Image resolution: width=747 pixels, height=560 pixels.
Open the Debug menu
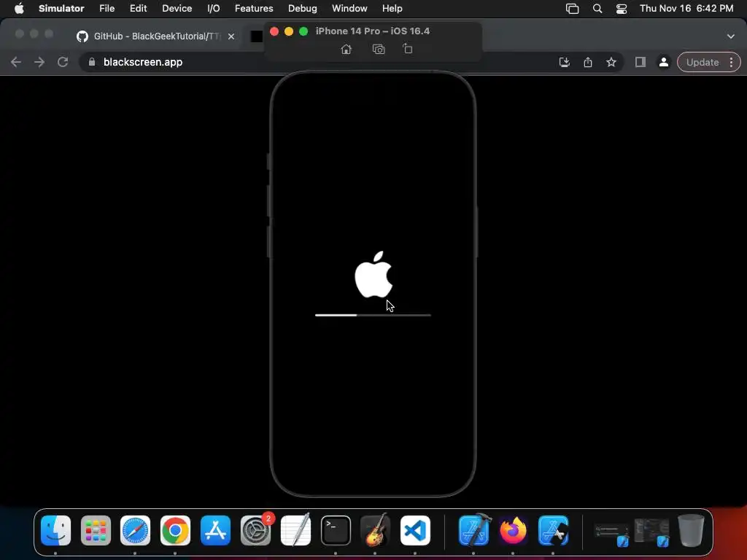[x=303, y=9]
